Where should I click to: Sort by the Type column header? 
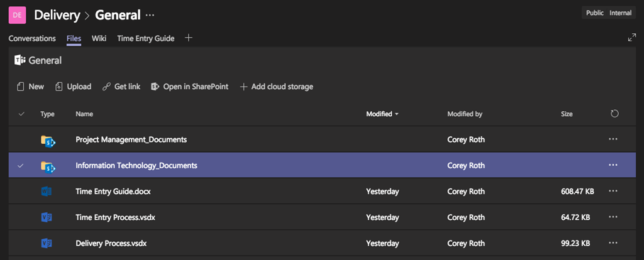coord(47,114)
